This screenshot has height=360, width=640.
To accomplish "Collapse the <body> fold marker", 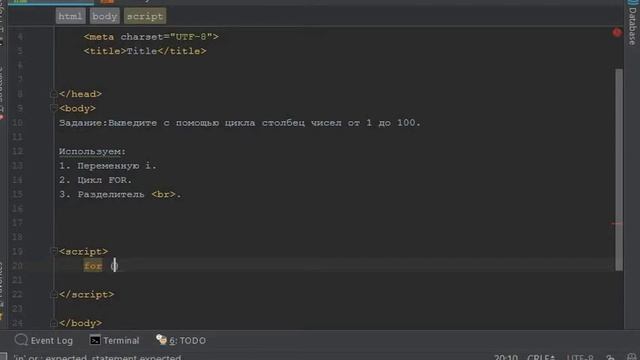I will point(53,108).
